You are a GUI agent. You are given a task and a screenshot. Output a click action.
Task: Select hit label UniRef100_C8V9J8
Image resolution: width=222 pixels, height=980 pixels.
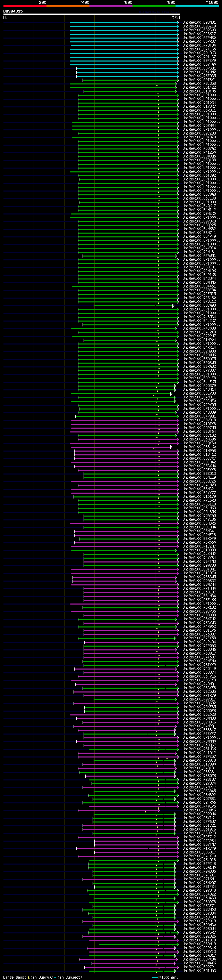click(x=199, y=420)
